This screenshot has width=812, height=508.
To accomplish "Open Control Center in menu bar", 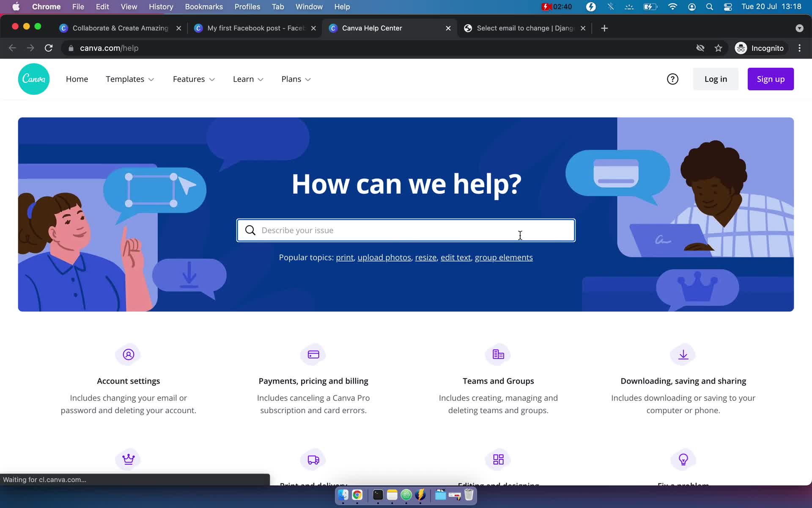I will (728, 7).
